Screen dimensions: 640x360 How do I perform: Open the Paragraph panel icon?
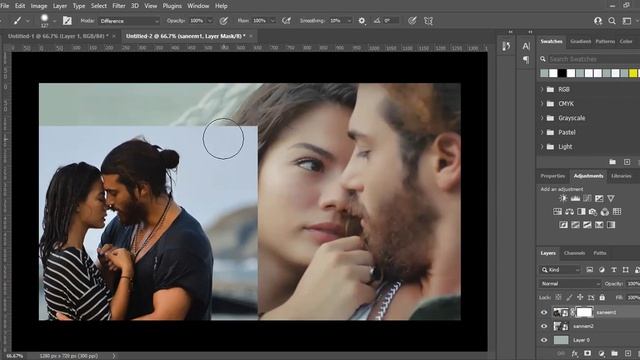pos(526,60)
